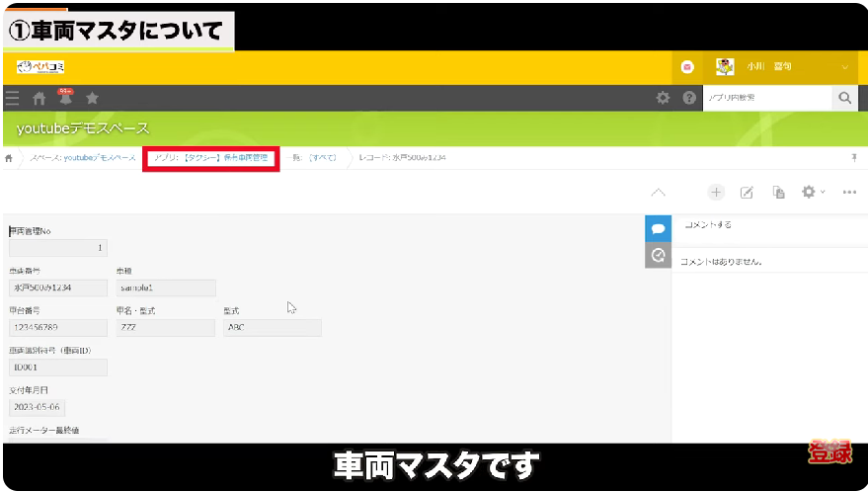Screen dimensions: 868x492
Task: Open the hamburger menu in the header
Action: click(x=12, y=98)
